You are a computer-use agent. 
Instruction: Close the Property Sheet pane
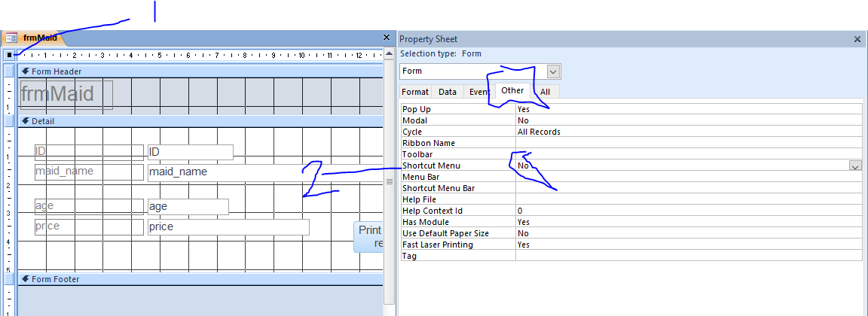[x=857, y=39]
